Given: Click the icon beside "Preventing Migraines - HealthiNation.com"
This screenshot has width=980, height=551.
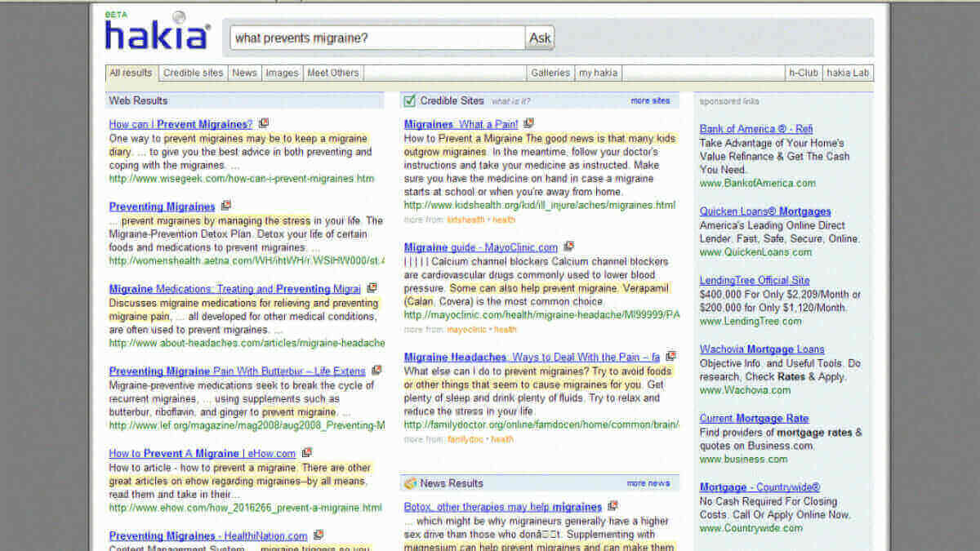Looking at the screenshot, I should [x=318, y=535].
